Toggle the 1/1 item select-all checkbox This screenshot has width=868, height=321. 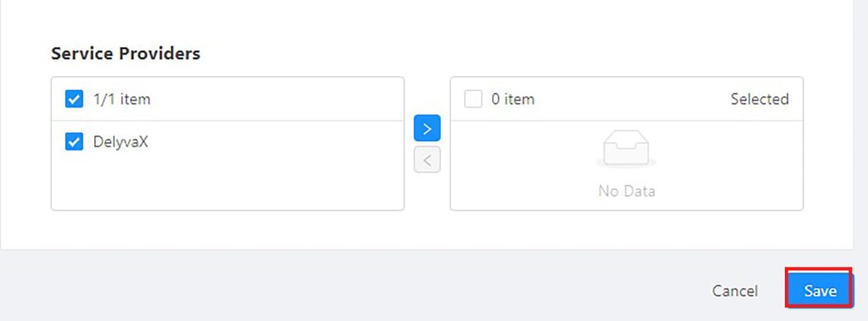click(75, 99)
